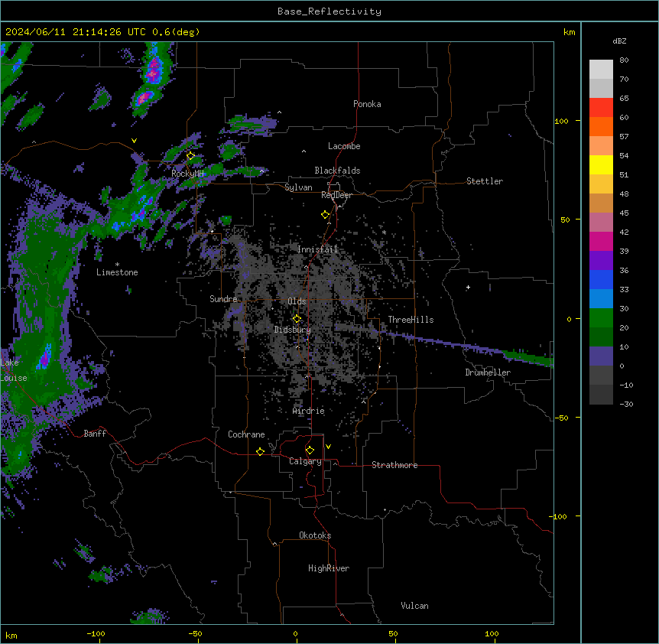The height and width of the screenshot is (644, 659).
Task: Select the Olds label
Action: point(297,301)
